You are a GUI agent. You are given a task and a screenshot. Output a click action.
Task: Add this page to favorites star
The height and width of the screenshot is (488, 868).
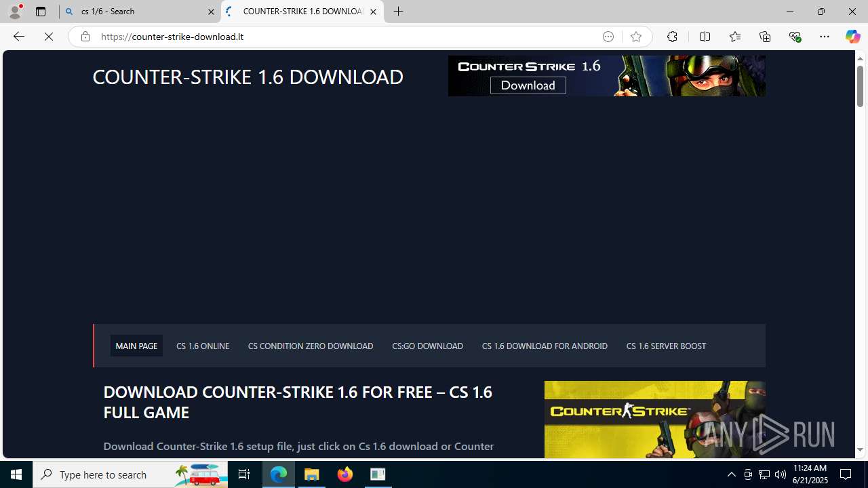tap(635, 37)
